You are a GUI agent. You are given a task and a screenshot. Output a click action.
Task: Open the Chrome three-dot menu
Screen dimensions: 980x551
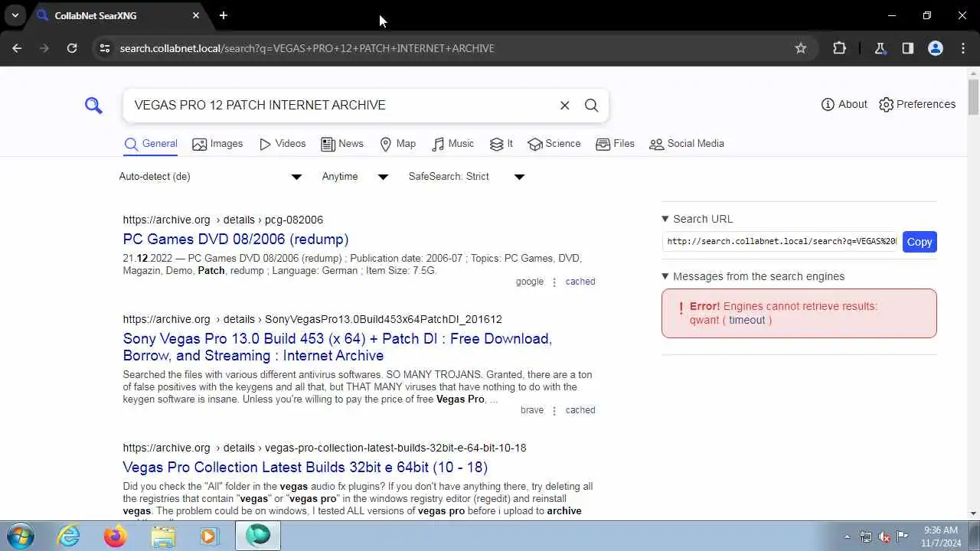click(963, 48)
